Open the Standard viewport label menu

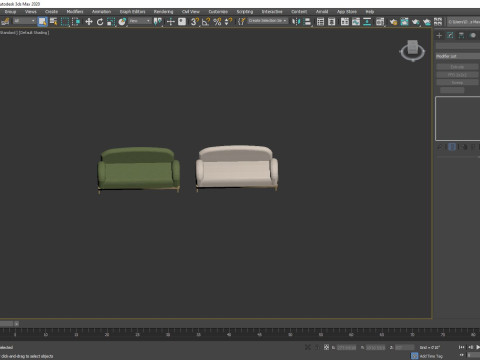point(9,33)
